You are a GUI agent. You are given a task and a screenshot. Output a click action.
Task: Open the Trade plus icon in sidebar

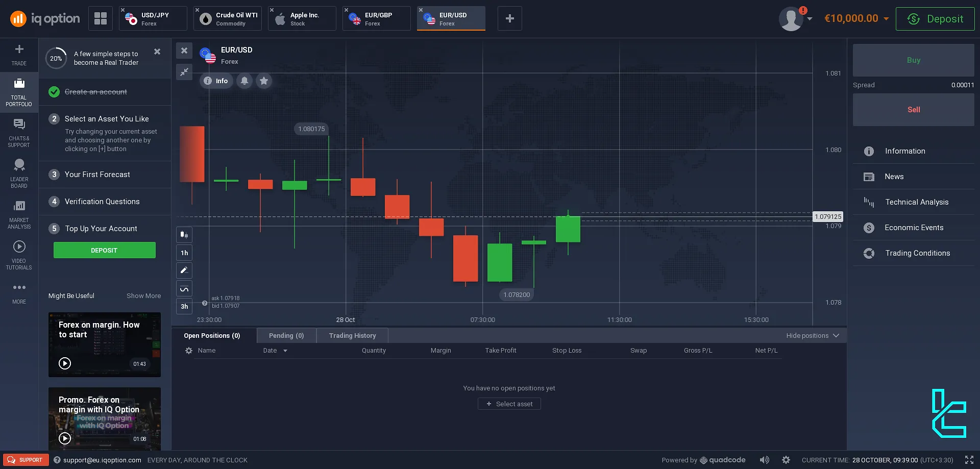point(19,55)
